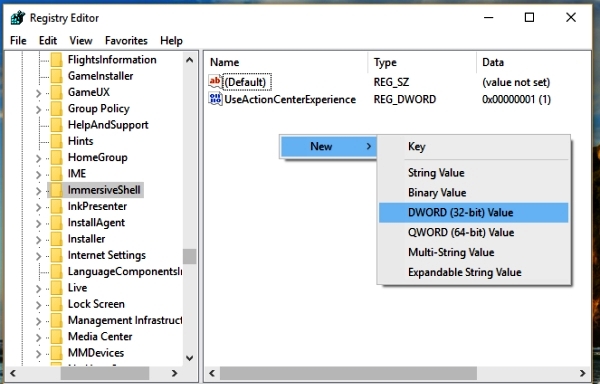Open the File menu
Screen dimensions: 600x384
[x=18, y=41]
